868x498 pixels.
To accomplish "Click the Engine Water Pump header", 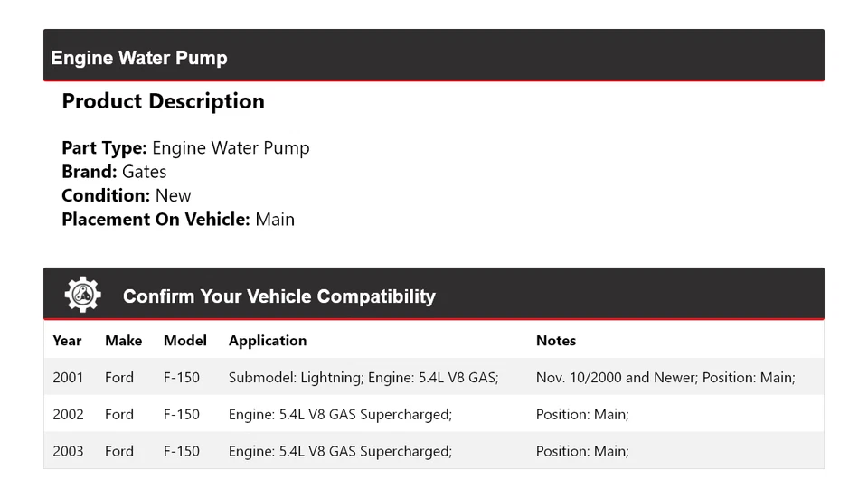I will (139, 58).
